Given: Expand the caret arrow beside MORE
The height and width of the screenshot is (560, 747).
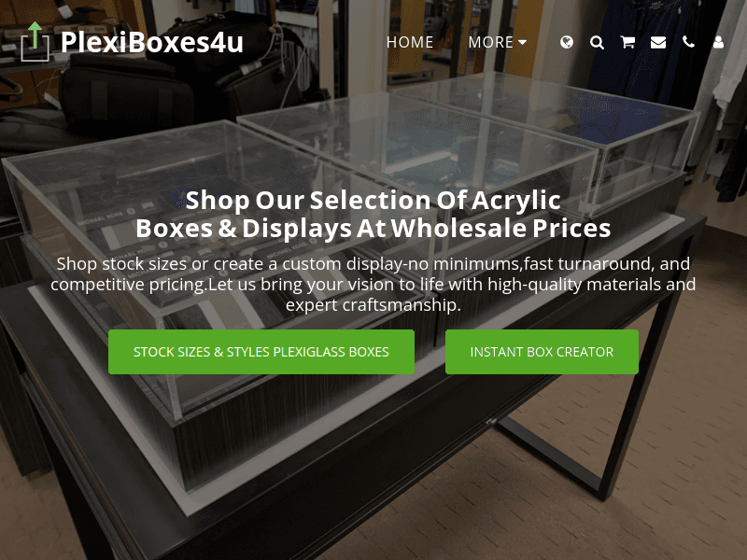Looking at the screenshot, I should tap(523, 42).
